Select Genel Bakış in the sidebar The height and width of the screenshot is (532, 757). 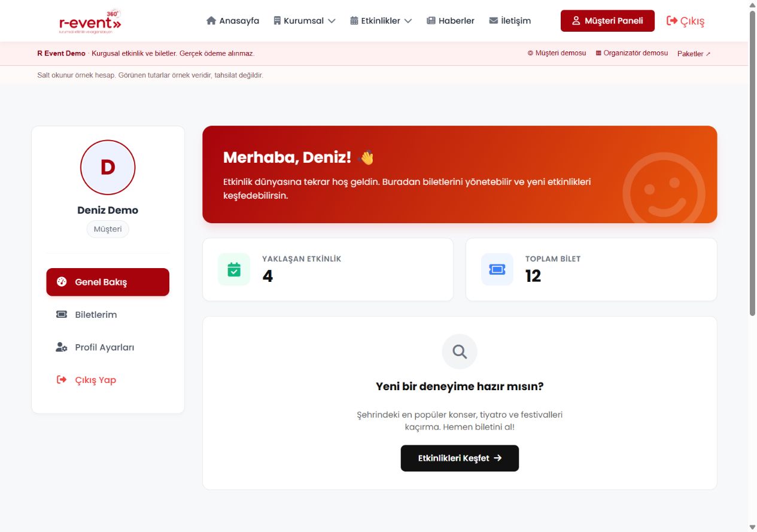[x=108, y=282]
